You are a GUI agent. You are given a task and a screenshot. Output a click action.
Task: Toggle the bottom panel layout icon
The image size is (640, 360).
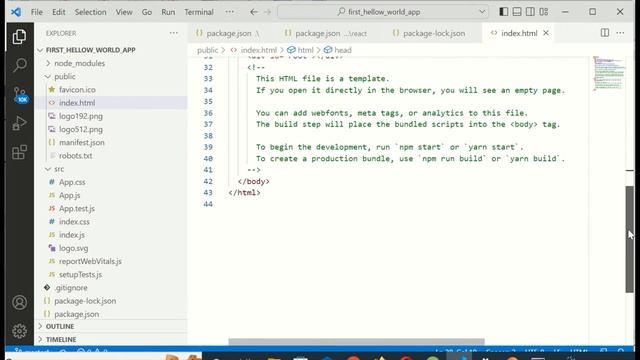click(517, 12)
